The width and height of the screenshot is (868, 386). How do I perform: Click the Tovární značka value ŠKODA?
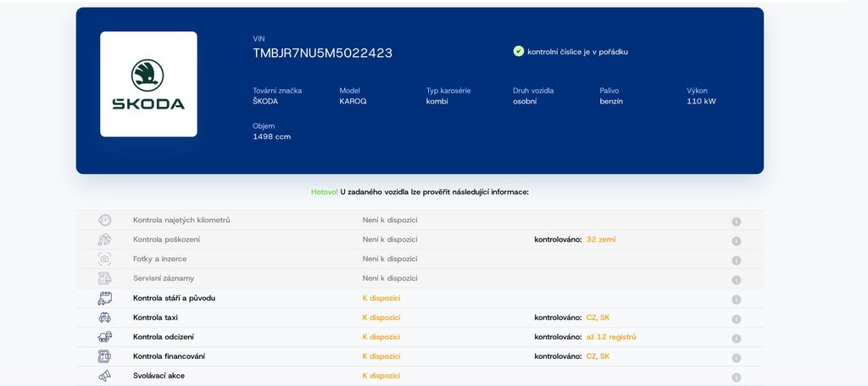point(265,101)
